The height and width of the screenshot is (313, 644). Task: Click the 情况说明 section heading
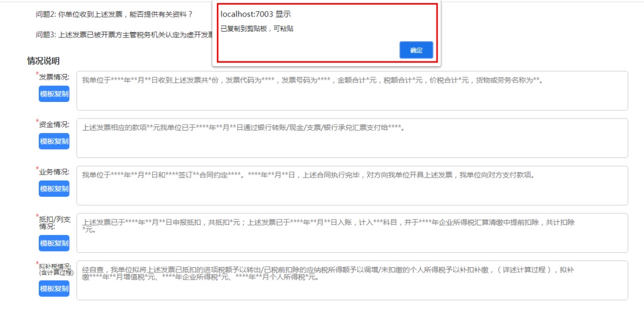pyautogui.click(x=43, y=61)
